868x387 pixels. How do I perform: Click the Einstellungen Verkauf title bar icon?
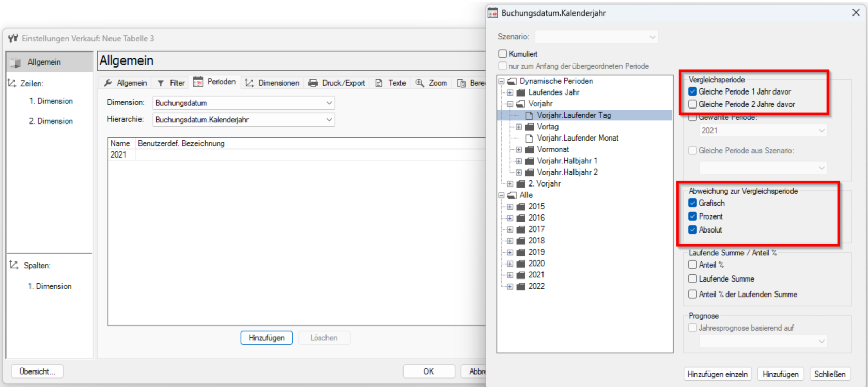13,38
